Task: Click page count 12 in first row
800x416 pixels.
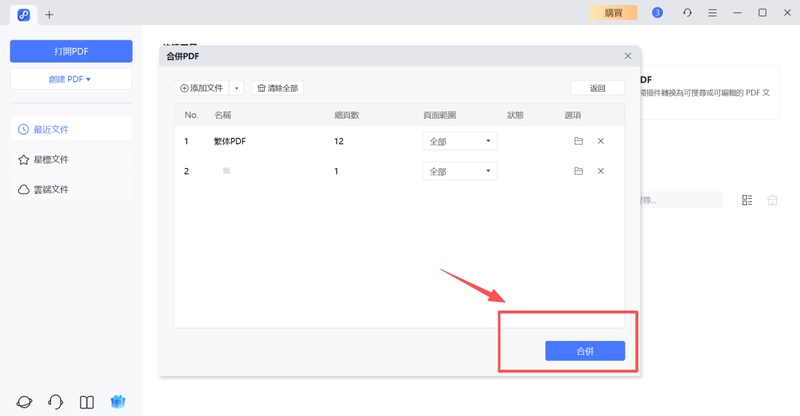Action: point(339,141)
